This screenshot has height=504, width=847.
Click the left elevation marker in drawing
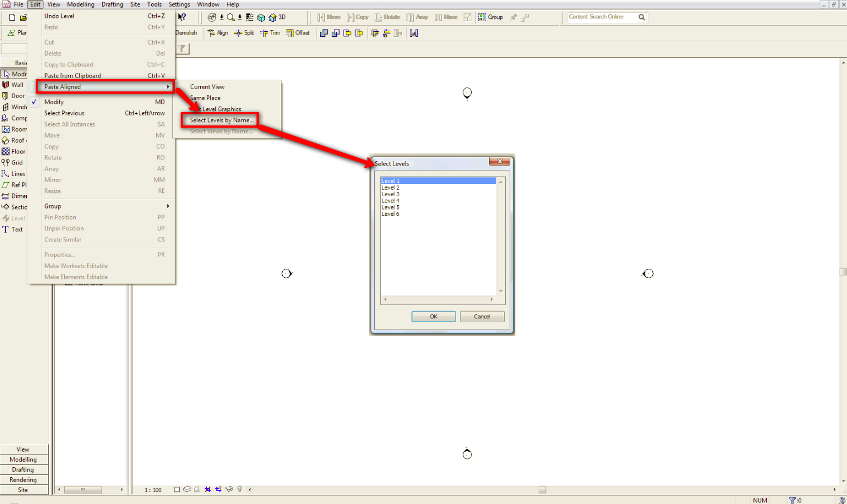[287, 274]
